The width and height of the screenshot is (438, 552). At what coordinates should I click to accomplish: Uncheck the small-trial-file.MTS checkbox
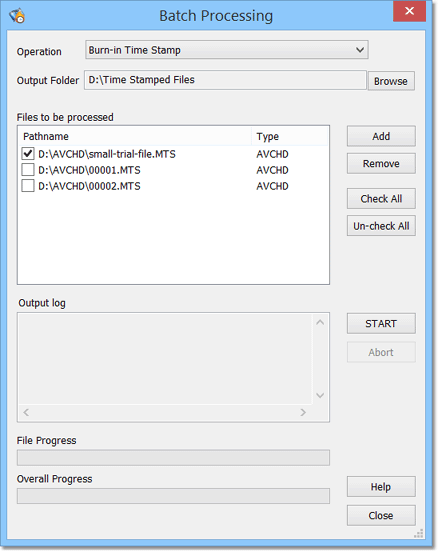click(28, 153)
